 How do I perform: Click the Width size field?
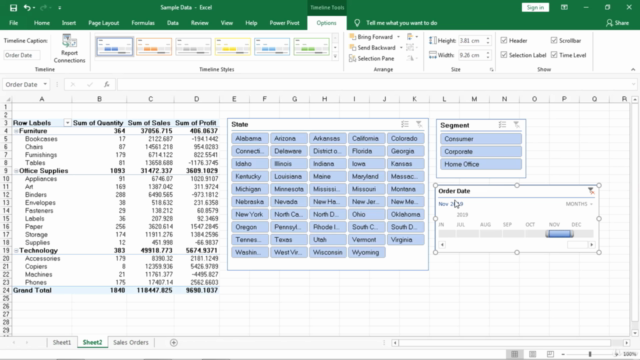tap(474, 55)
